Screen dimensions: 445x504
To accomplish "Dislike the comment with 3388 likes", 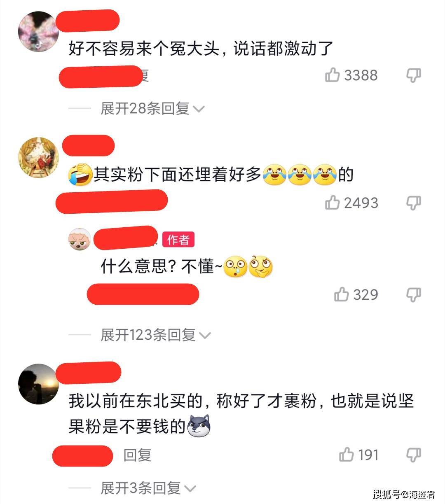I will 413,75.
